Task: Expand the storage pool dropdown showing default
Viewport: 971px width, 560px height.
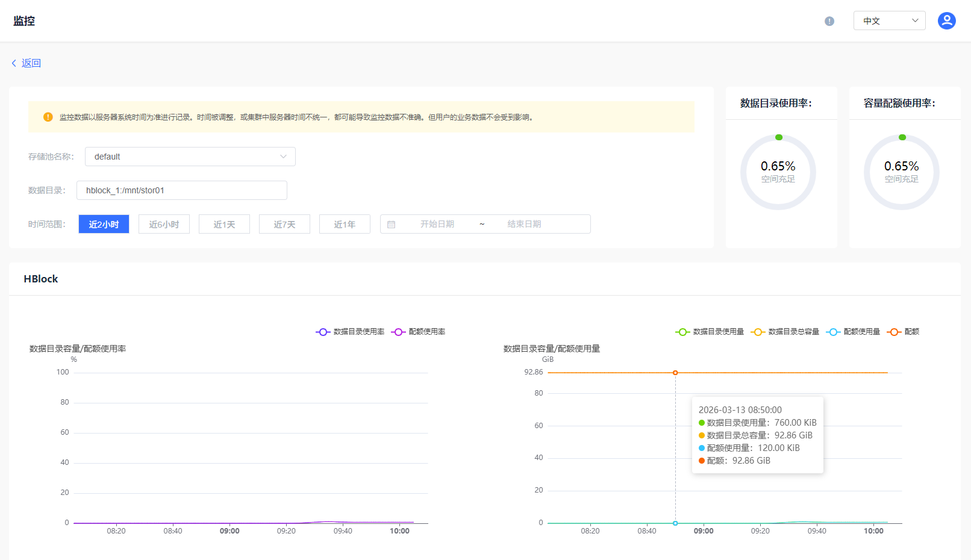Action: tap(190, 157)
